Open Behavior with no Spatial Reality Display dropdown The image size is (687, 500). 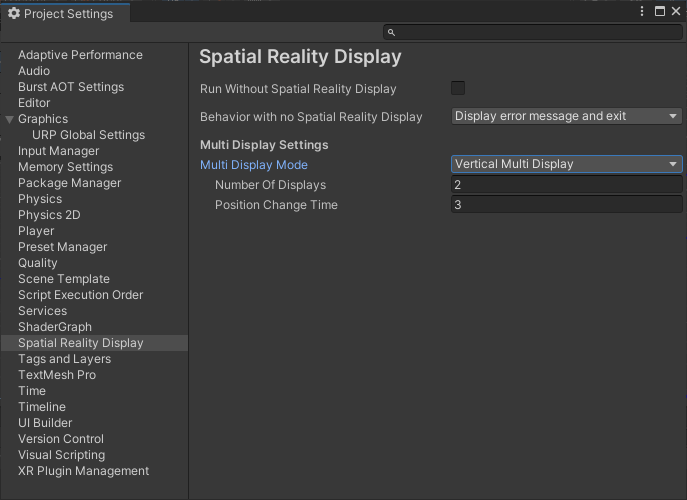pyautogui.click(x=567, y=116)
